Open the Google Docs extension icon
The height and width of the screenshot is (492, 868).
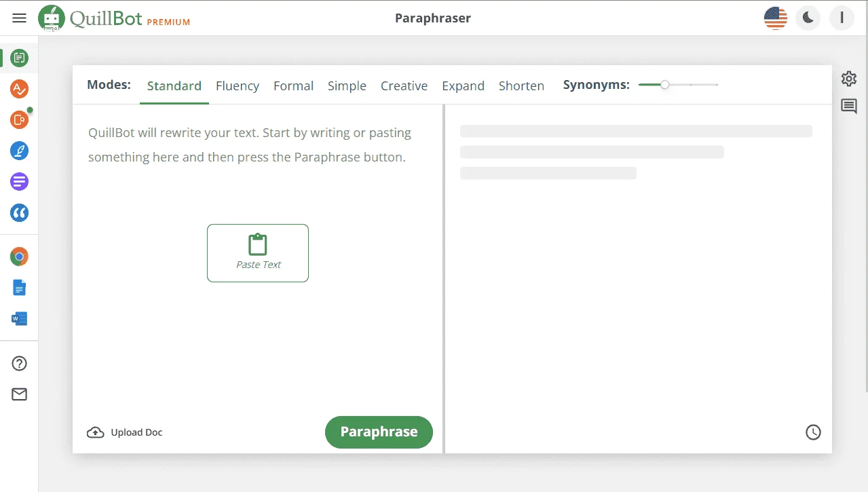[x=20, y=288]
